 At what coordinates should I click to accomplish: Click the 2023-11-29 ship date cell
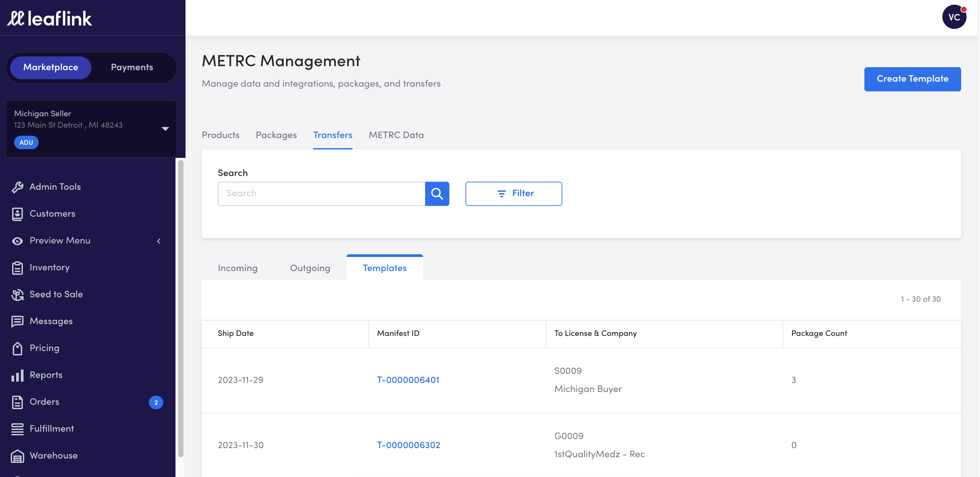240,380
